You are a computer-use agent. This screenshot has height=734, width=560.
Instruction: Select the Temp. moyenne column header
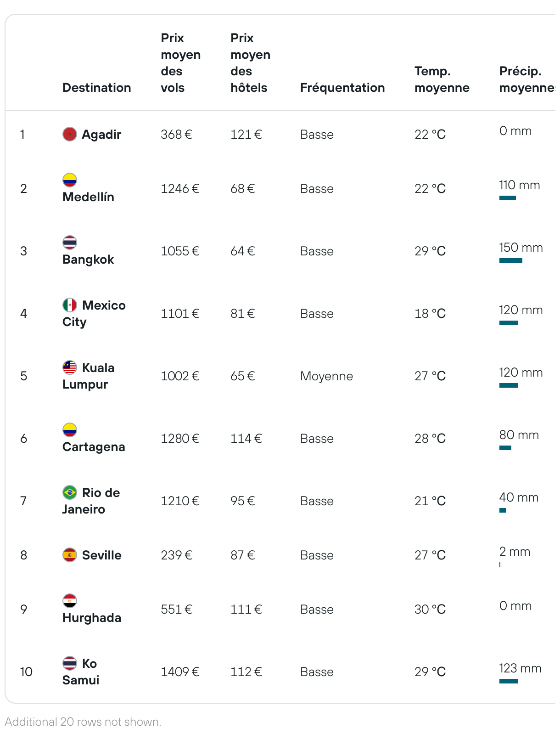(442, 79)
